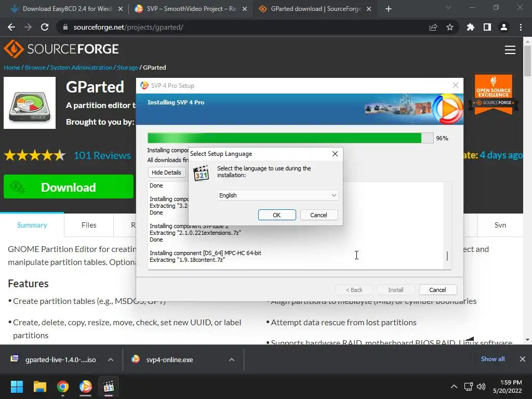Confirm language with the OK button
This screenshot has height=399, width=532.
(x=277, y=215)
